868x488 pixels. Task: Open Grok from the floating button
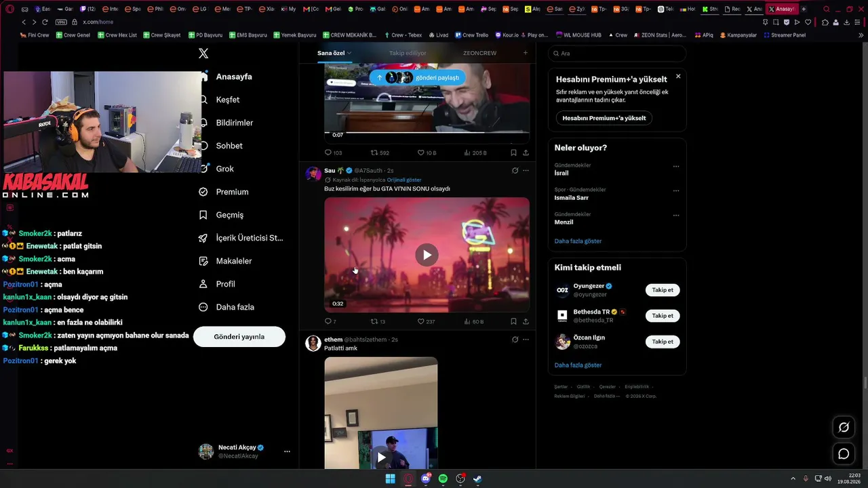click(844, 427)
